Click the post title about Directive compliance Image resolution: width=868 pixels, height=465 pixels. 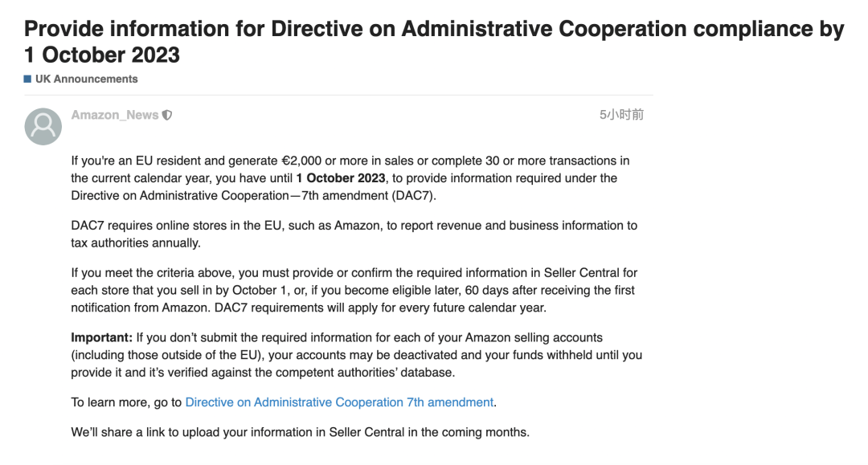pyautogui.click(x=434, y=42)
